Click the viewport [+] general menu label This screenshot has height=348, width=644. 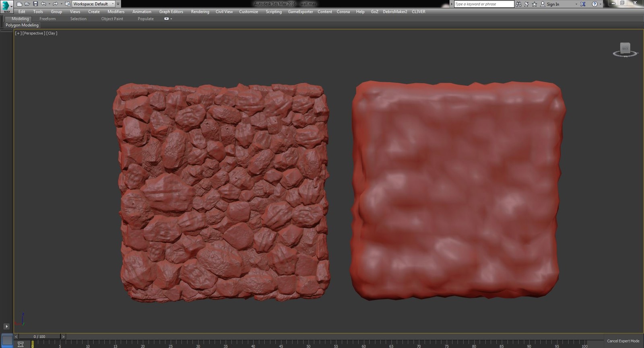18,33
